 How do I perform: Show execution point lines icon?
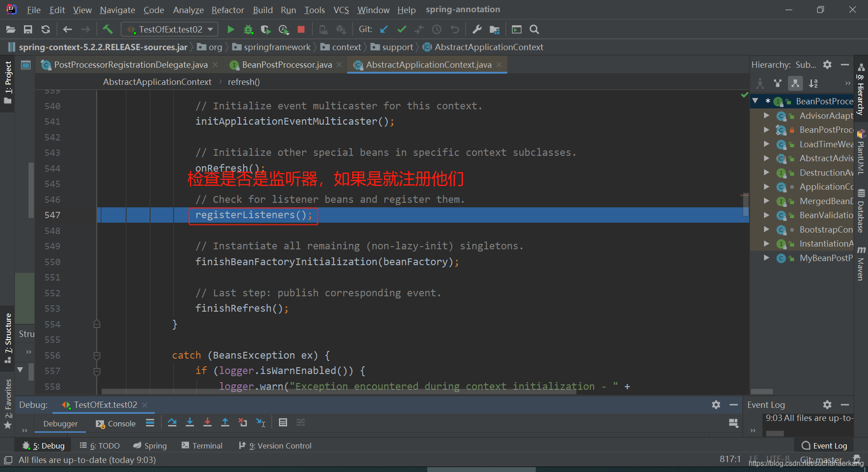[x=150, y=423]
